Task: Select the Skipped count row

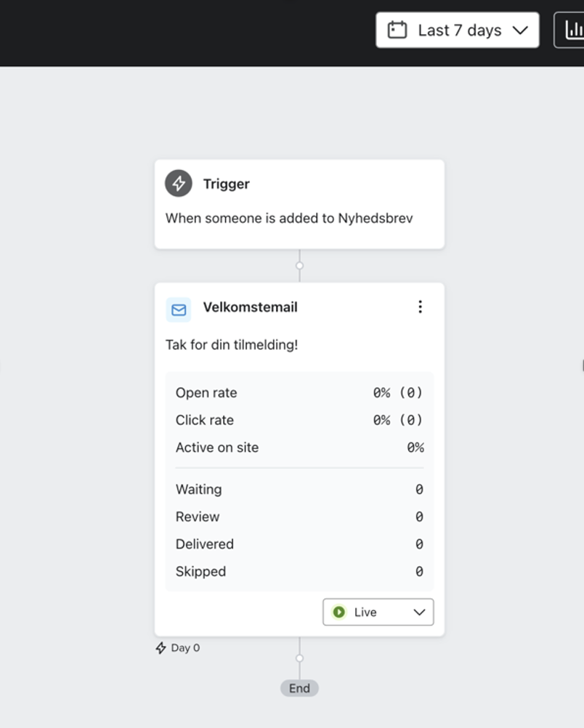Action: point(299,572)
